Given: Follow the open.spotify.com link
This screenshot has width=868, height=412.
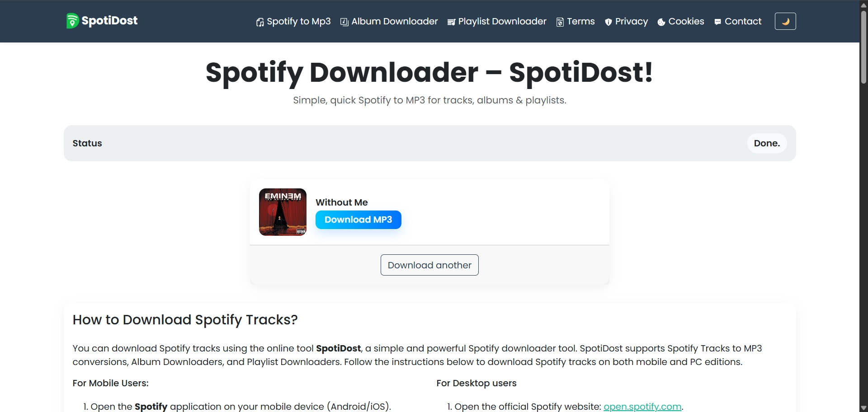Looking at the screenshot, I should 642,406.
